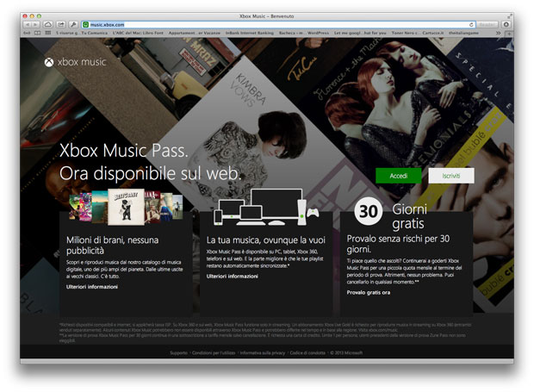534x392 pixels.
Task: Open the InBank Internet Banking bookmark
Action: 249,33
